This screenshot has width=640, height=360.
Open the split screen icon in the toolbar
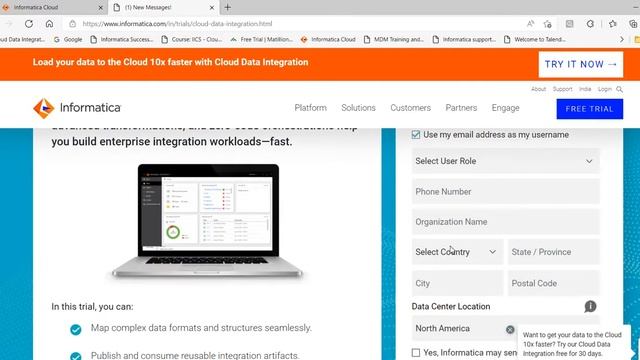tap(569, 24)
